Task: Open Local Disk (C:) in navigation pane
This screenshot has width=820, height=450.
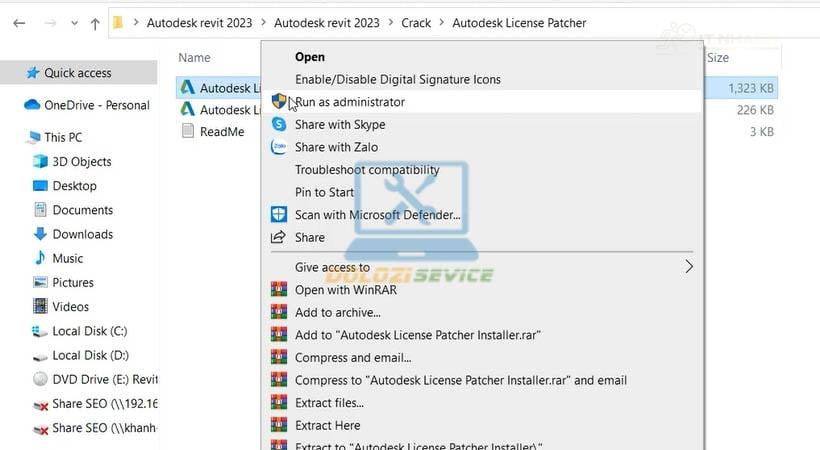Action: 89,331
